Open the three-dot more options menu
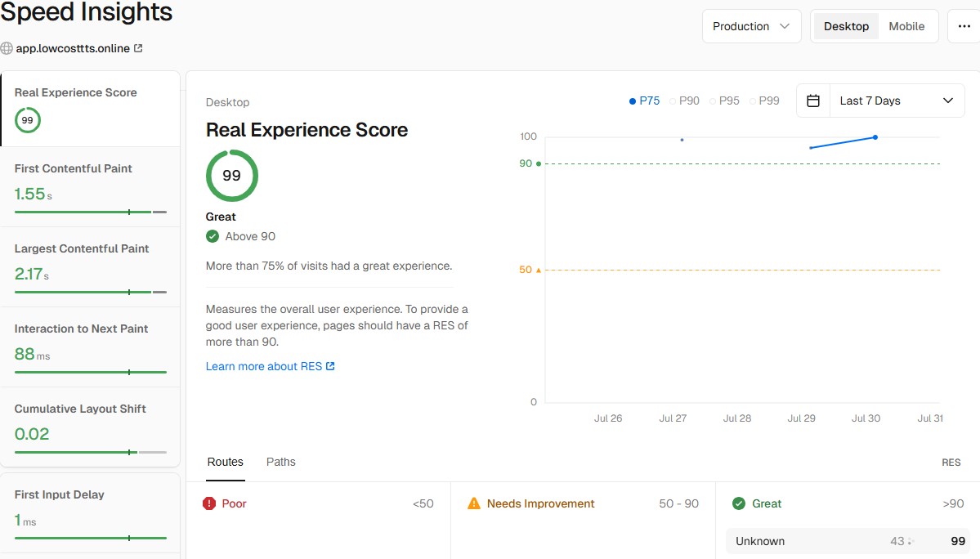This screenshot has height=559, width=980. (x=964, y=26)
